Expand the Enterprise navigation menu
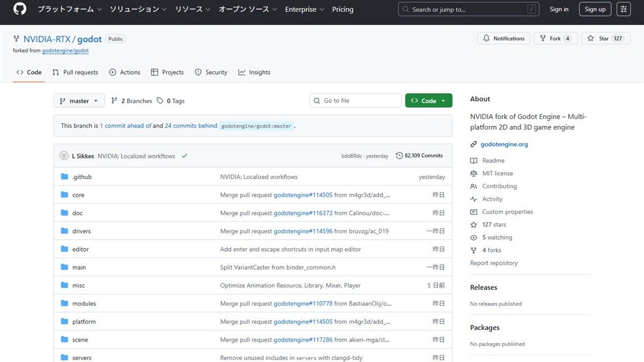Screen dimensions: 644x362 pyautogui.click(x=304, y=9)
